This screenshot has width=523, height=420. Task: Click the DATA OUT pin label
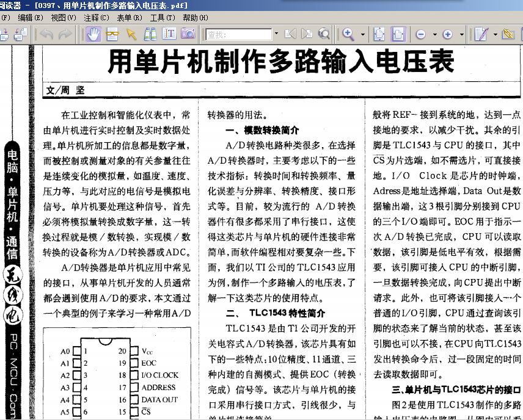tap(159, 399)
